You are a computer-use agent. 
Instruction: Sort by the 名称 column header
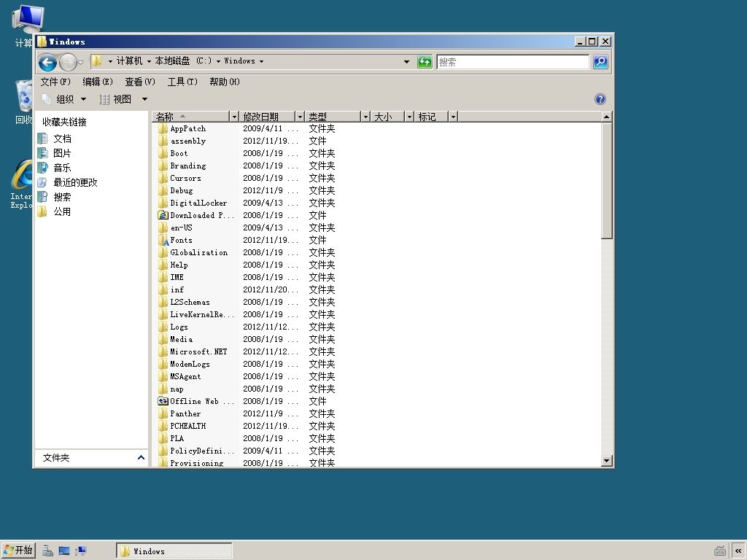(x=191, y=117)
